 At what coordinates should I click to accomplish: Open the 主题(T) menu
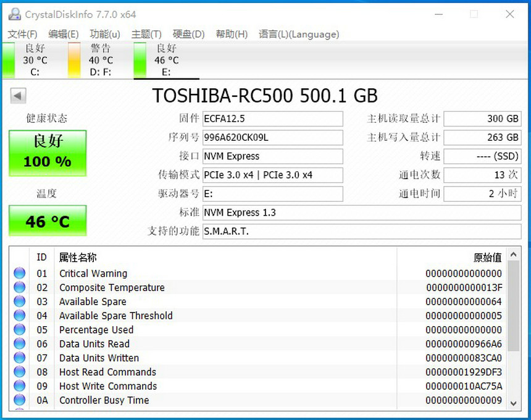point(146,35)
